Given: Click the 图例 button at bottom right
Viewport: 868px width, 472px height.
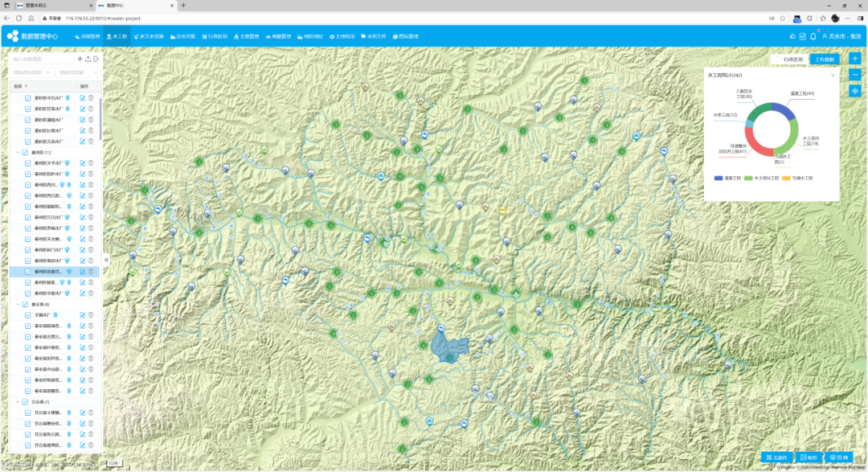Looking at the screenshot, I should [x=838, y=458].
